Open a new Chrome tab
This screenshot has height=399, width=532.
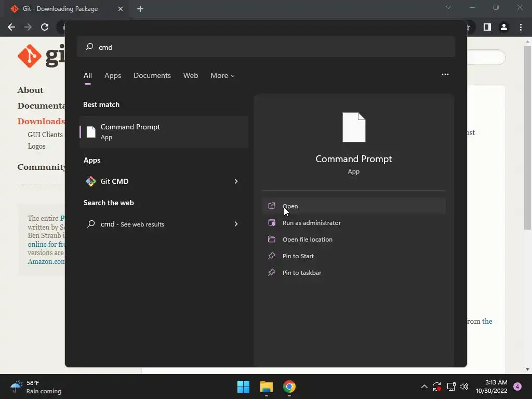pos(140,9)
